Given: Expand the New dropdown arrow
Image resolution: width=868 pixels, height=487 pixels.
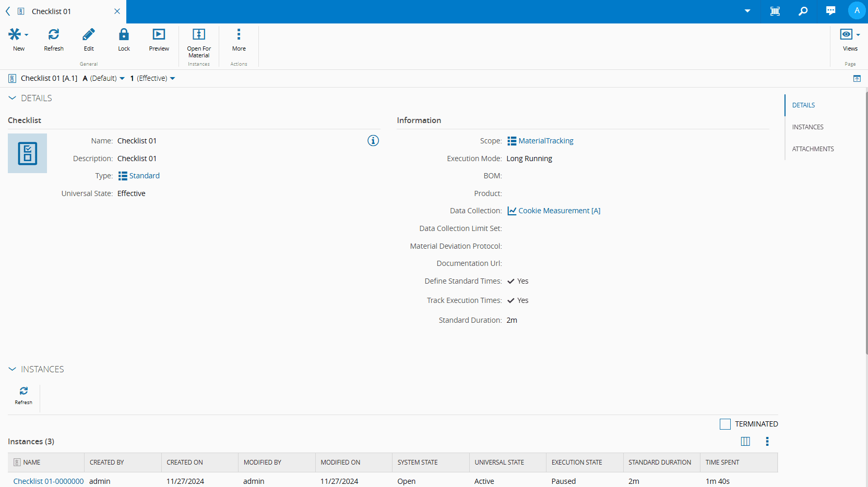Looking at the screenshot, I should point(27,35).
